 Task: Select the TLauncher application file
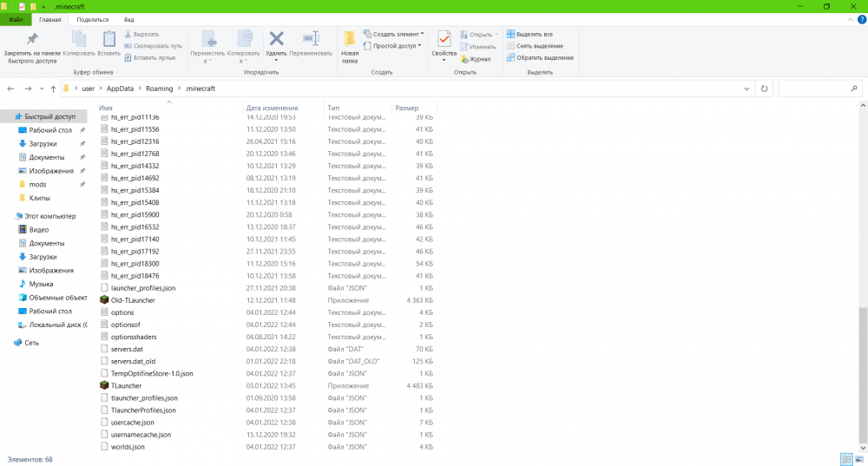(x=126, y=386)
